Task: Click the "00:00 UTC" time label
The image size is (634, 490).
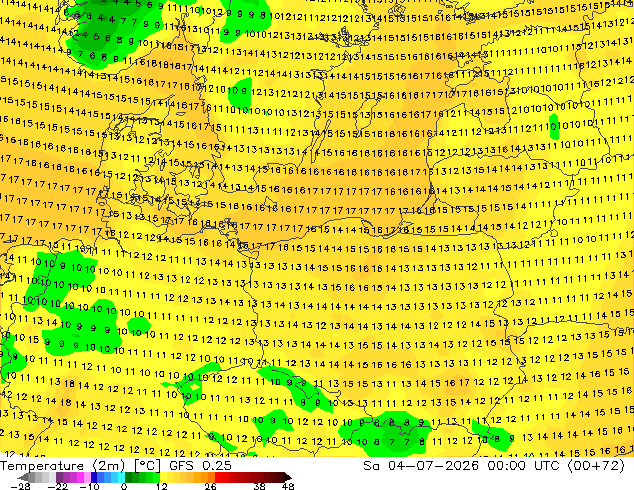Action: (523, 466)
